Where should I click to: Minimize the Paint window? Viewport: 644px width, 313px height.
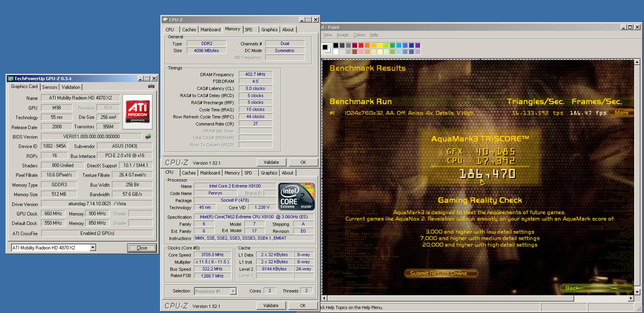(x=624, y=27)
